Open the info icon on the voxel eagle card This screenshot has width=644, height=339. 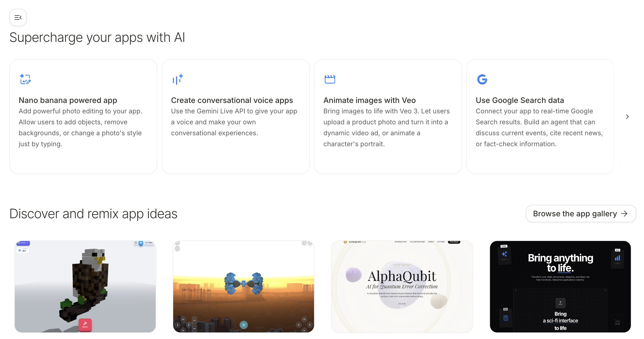[136, 243]
